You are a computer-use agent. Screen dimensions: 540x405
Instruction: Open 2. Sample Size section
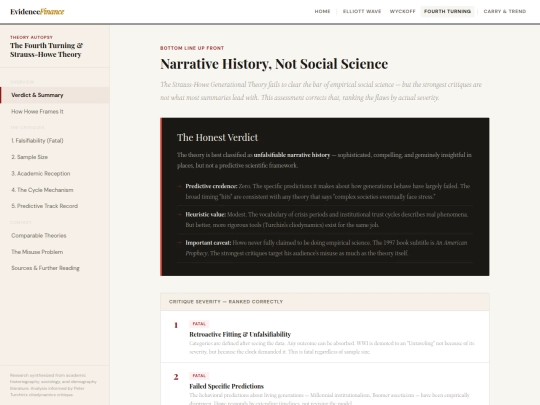tap(55, 157)
